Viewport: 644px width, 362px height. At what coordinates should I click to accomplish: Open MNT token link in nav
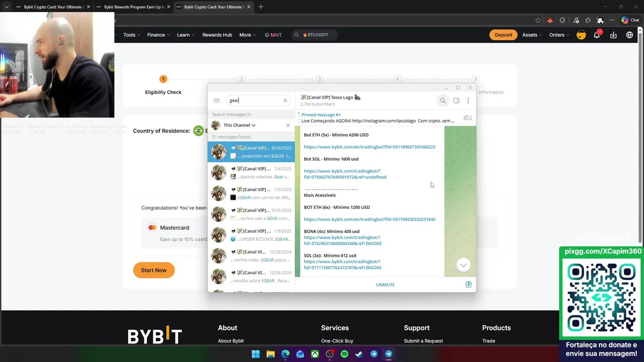tap(273, 35)
